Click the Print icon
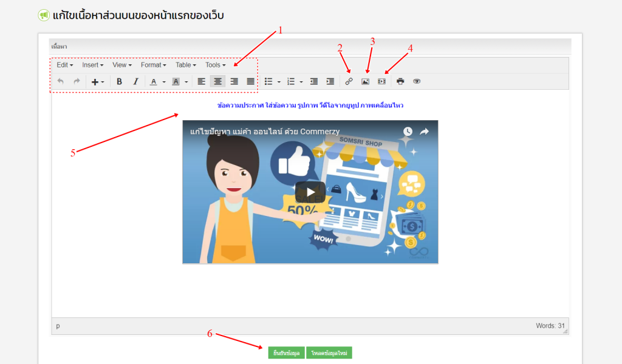The image size is (622, 364). [400, 81]
